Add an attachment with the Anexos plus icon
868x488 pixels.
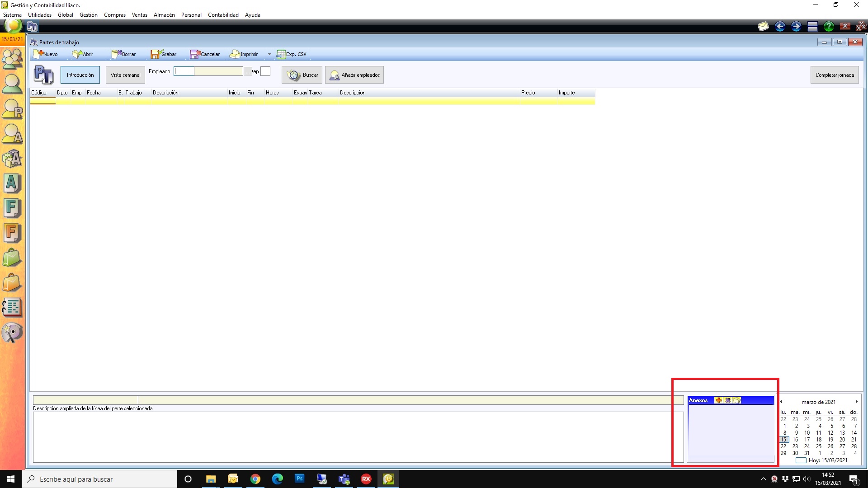(x=718, y=400)
